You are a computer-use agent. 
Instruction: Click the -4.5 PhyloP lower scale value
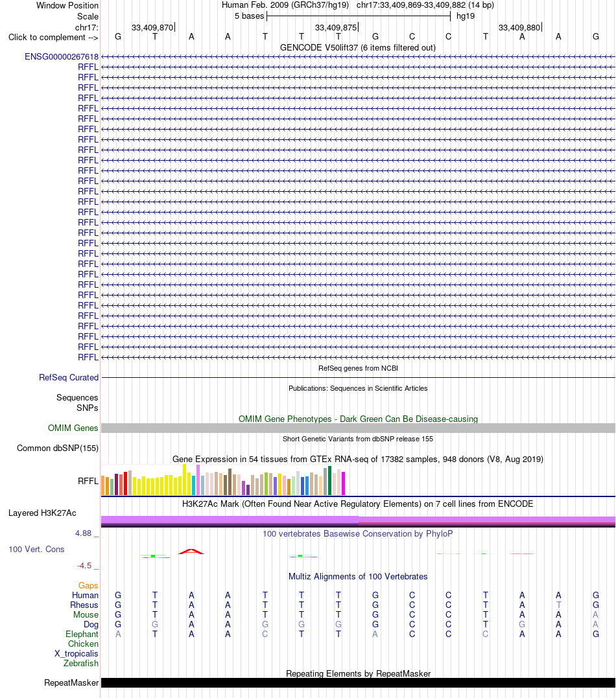coord(84,566)
